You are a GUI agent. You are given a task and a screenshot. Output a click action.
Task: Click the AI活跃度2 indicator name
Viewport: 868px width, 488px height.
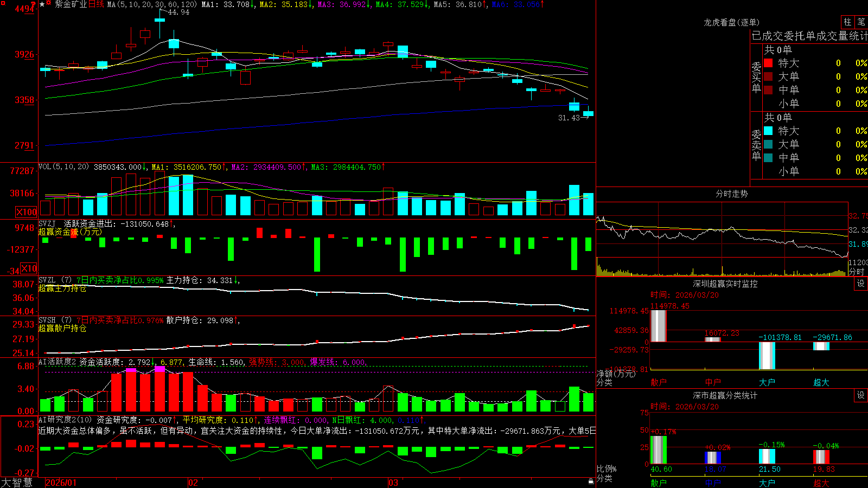(x=57, y=362)
